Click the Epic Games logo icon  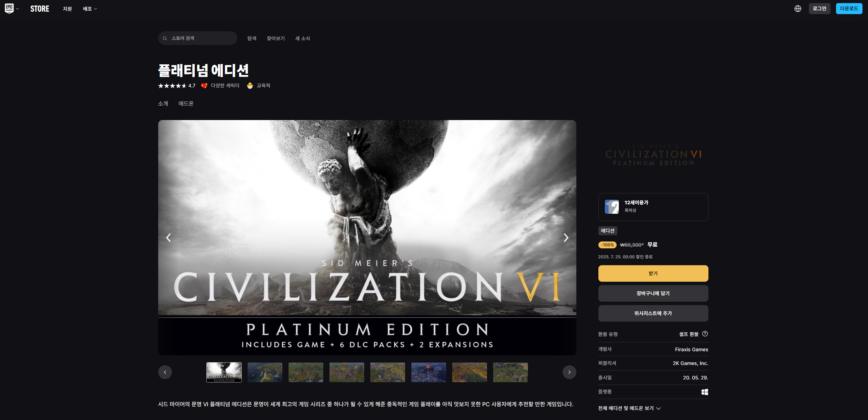tap(9, 9)
